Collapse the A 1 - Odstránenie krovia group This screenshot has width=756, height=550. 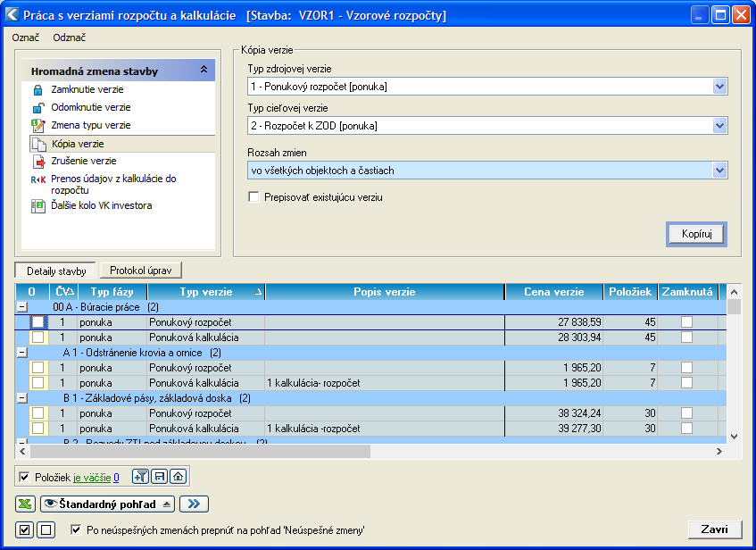tap(22, 353)
